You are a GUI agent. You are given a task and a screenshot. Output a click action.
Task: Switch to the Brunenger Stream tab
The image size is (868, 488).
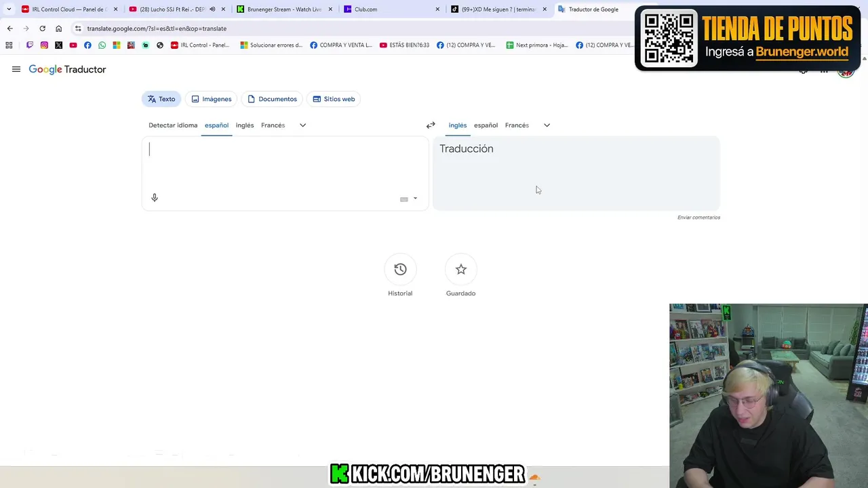pos(283,9)
